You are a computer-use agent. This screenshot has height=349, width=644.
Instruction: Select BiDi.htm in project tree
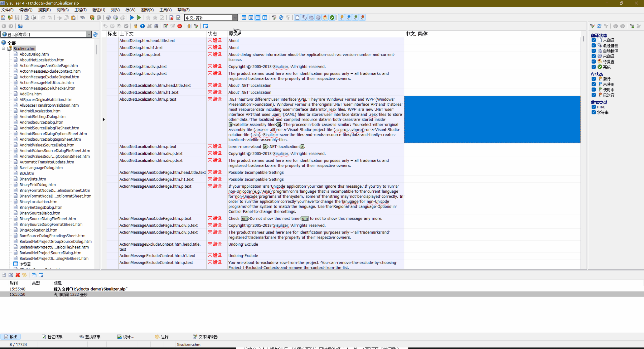pyautogui.click(x=27, y=173)
